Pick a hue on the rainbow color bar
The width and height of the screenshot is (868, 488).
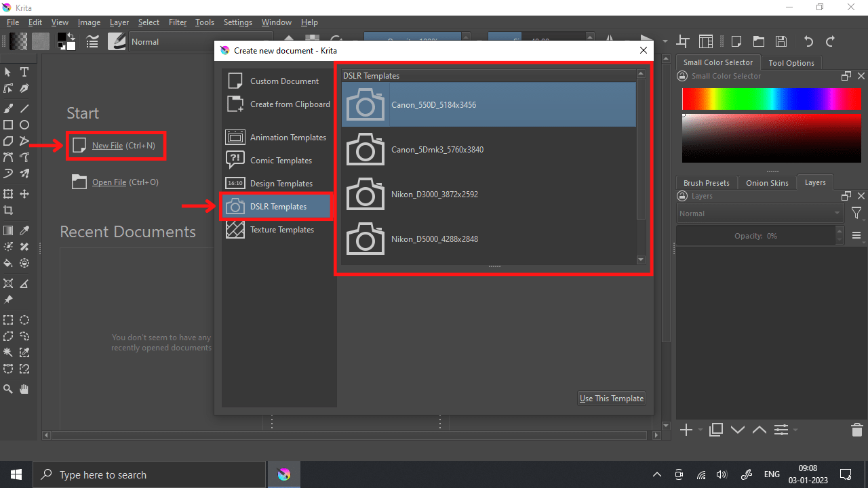point(772,99)
